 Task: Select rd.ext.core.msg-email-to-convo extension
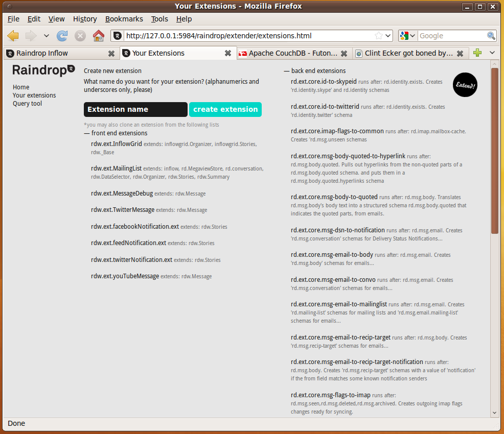[333, 280]
